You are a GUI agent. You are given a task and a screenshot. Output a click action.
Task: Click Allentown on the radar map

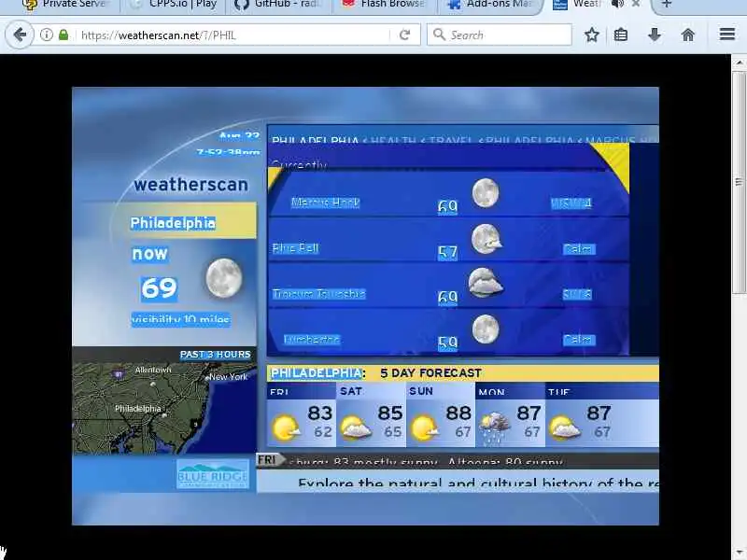153,370
